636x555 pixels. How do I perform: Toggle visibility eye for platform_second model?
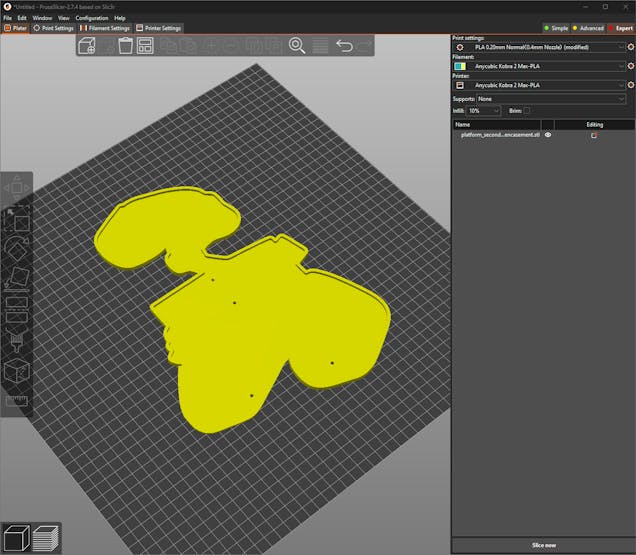tap(548, 134)
